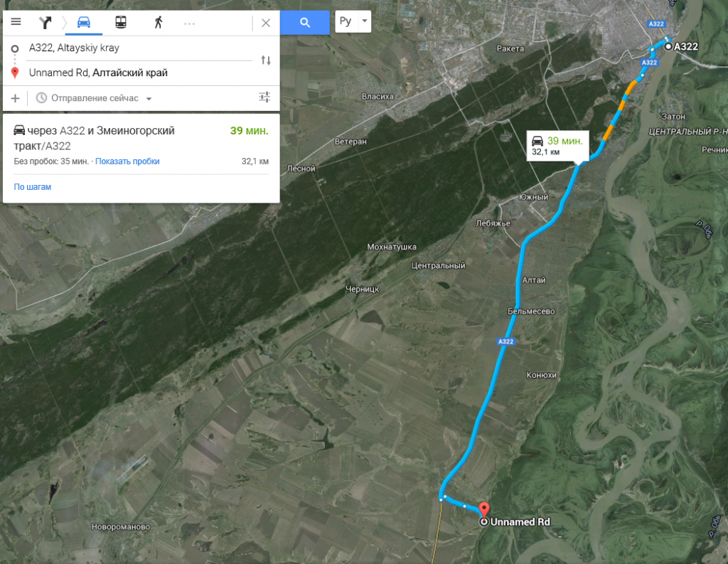Select the walking directions mode
The image size is (728, 564).
pyautogui.click(x=159, y=22)
